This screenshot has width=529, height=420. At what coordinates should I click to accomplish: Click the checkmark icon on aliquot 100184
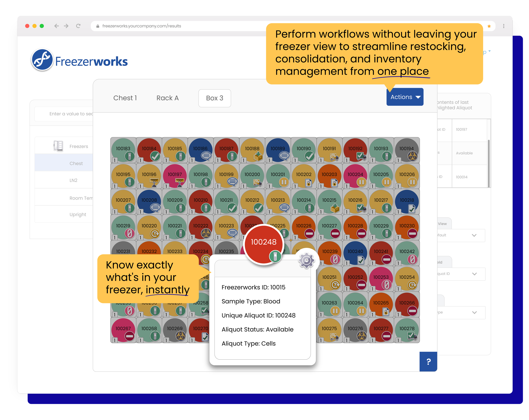155,156
